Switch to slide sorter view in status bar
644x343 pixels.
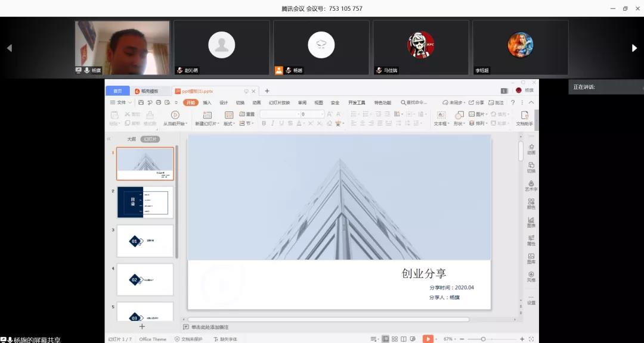pyautogui.click(x=395, y=339)
